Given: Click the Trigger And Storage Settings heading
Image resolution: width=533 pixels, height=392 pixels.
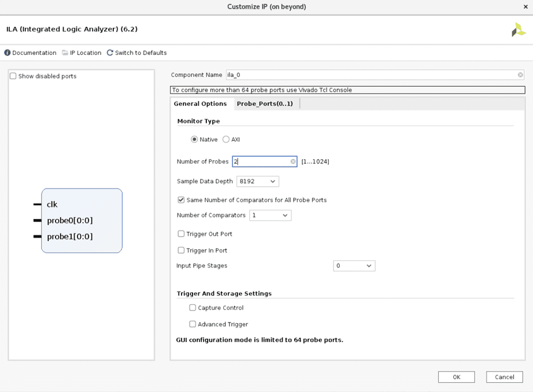Looking at the screenshot, I should (x=224, y=293).
